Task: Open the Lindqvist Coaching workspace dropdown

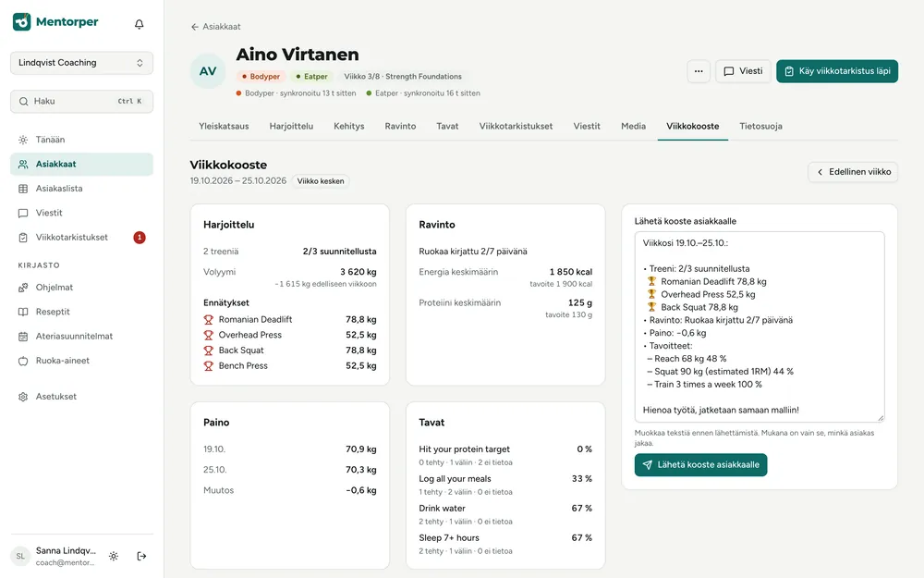Action: (x=81, y=63)
